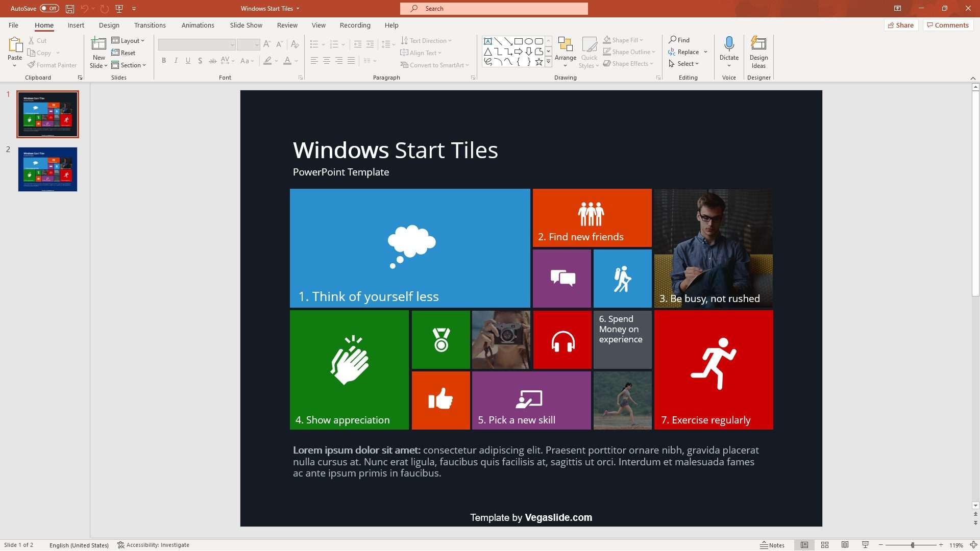Open the Font name dropdown
Viewport: 980px width, 551px height.
click(x=233, y=44)
